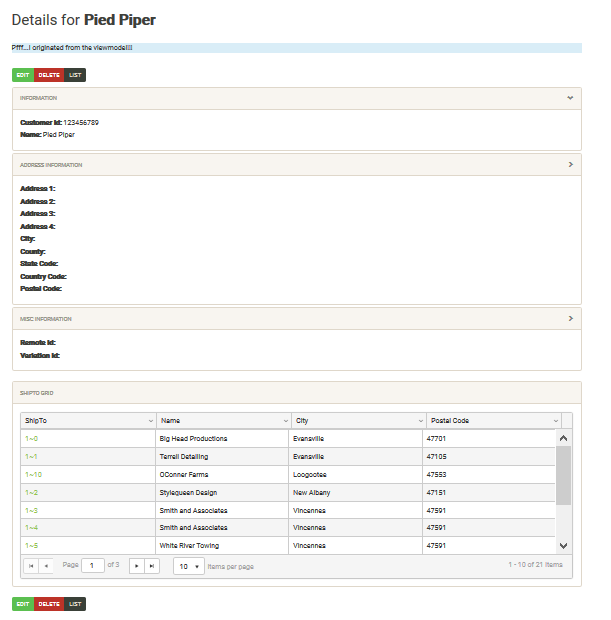Open the ShipTo column menu arrow
611x620 pixels.
151,421
